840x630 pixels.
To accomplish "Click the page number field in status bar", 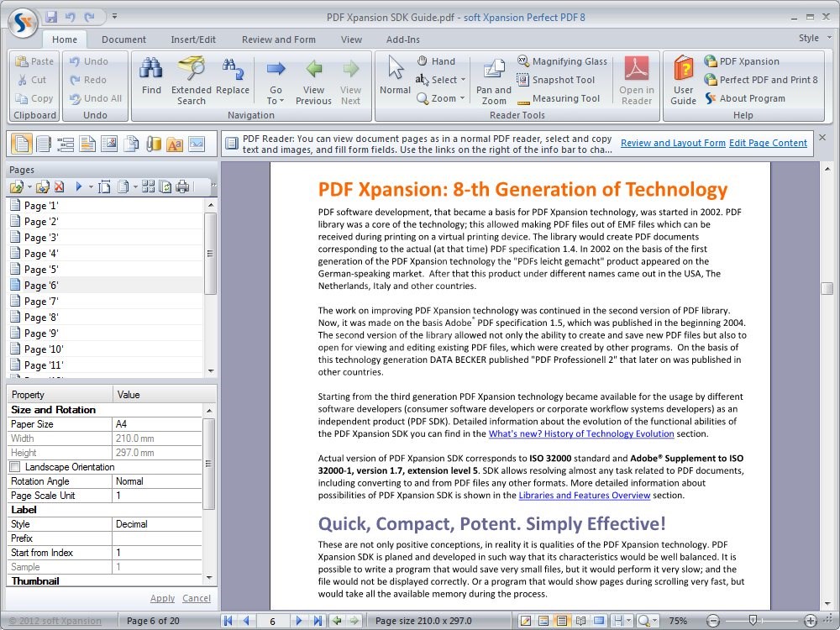I will 273,622.
